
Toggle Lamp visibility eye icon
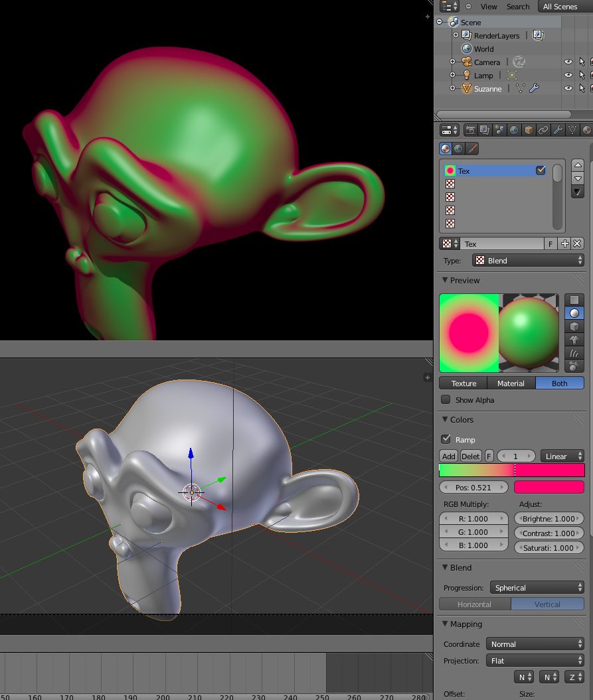point(568,75)
